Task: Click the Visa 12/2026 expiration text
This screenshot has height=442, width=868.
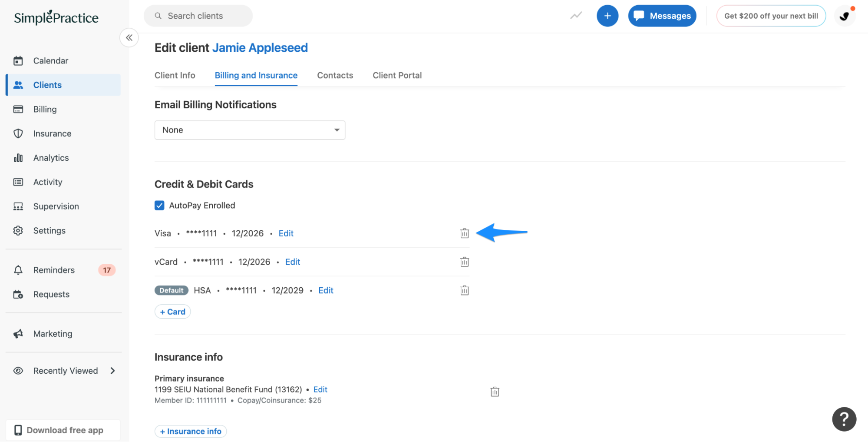Action: click(x=248, y=234)
